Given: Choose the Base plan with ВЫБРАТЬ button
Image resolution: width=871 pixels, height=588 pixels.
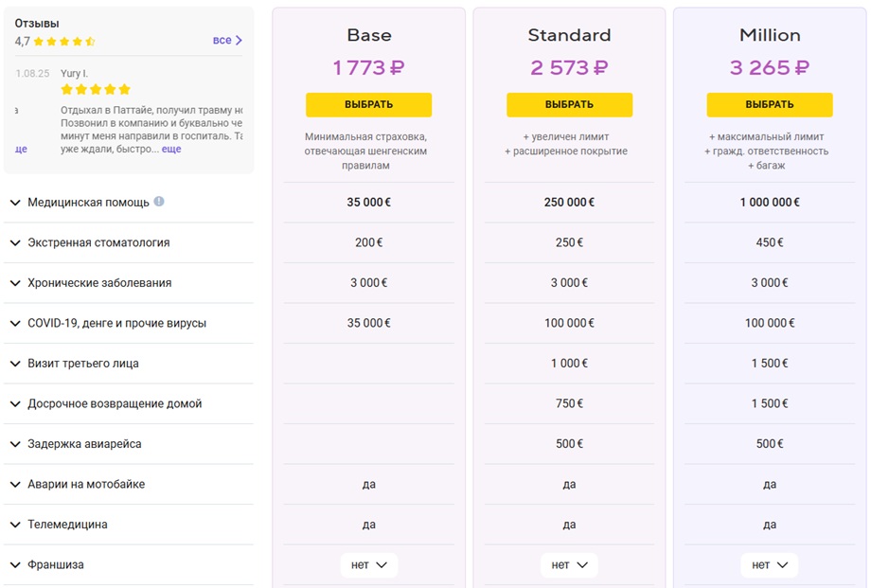Looking at the screenshot, I should coord(369,104).
